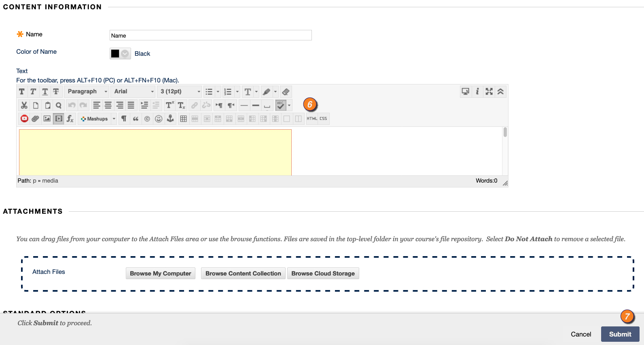Click the cut scissors icon

(x=24, y=105)
